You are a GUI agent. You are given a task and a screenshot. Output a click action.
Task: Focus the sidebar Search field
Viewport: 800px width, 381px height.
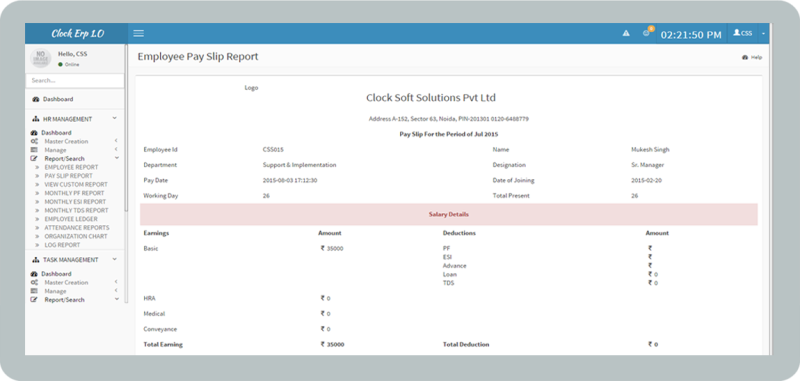coord(74,81)
